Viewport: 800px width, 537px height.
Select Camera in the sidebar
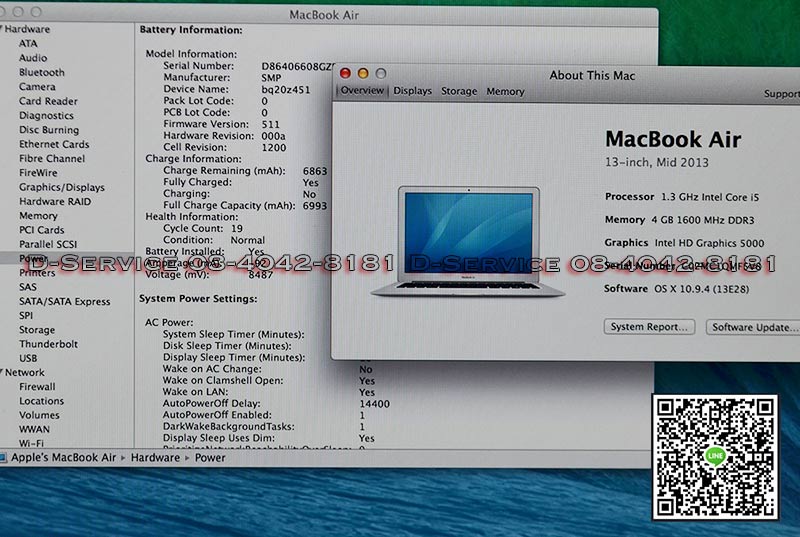coord(37,86)
